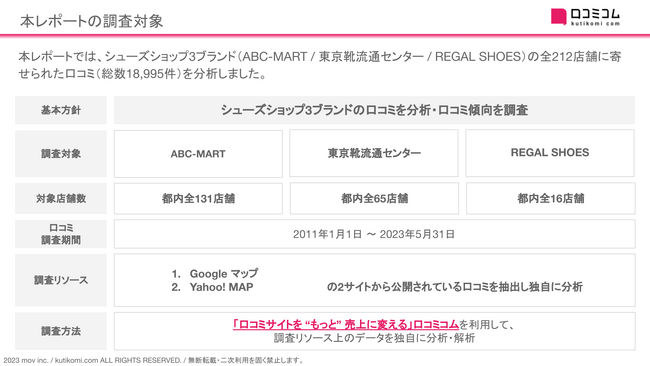Select the ABC-MART brand cell
Viewport: 650px width, 366px height.
coord(198,154)
